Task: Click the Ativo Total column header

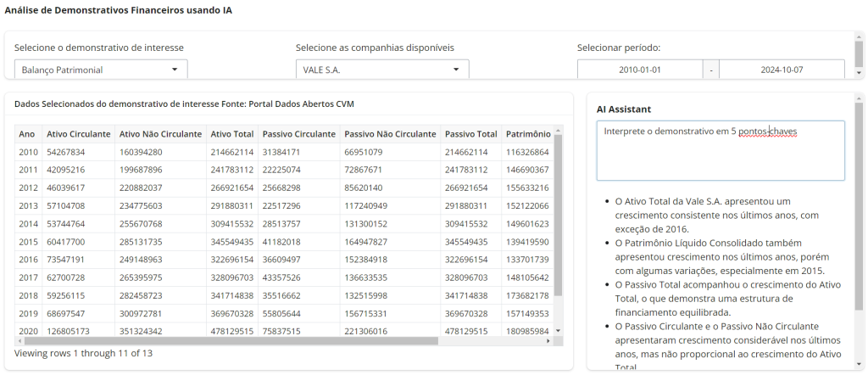Action: 232,134
